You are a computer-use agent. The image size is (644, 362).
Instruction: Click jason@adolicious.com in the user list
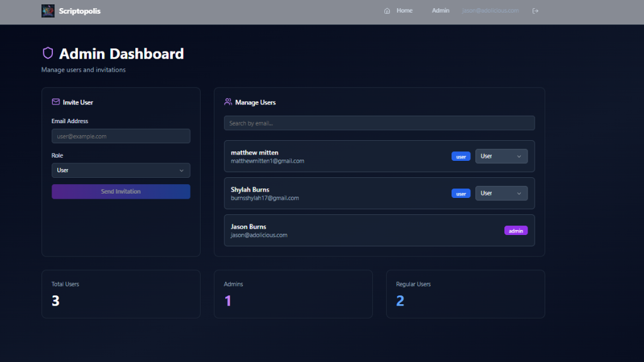pyautogui.click(x=259, y=235)
